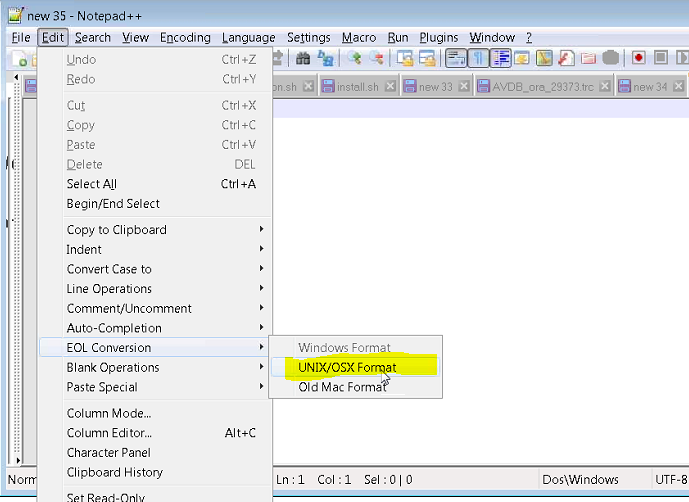
Task: Close the install.sh tab
Action: (392, 87)
